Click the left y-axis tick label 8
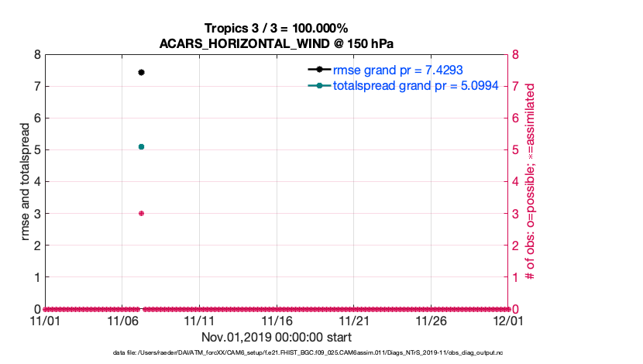Screen dimensions: 643x364 (36, 55)
